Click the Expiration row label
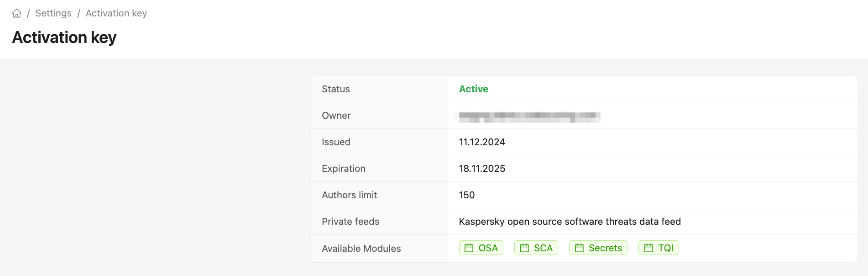Image resolution: width=868 pixels, height=276 pixels. (344, 169)
